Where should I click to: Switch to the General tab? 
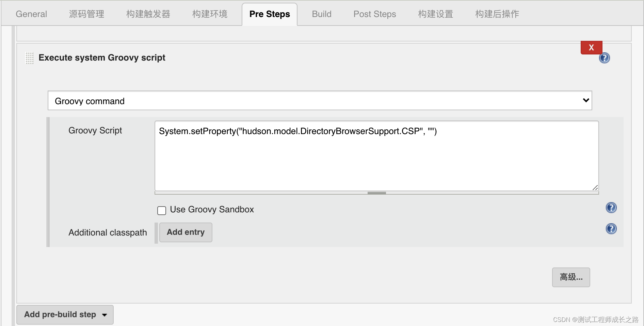coord(31,14)
